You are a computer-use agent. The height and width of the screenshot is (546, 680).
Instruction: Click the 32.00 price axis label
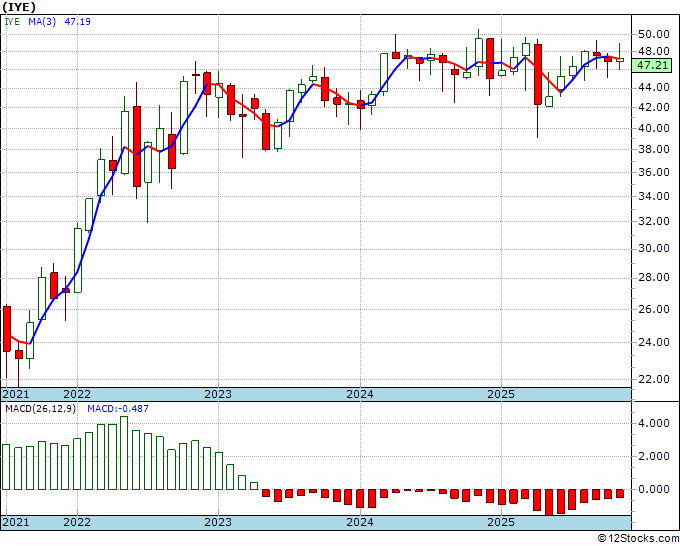pos(653,221)
